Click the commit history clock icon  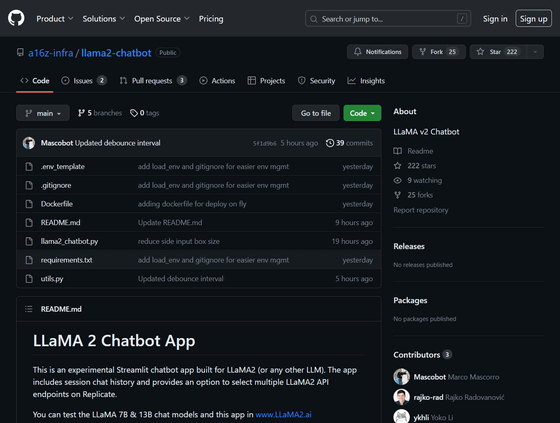tap(330, 143)
